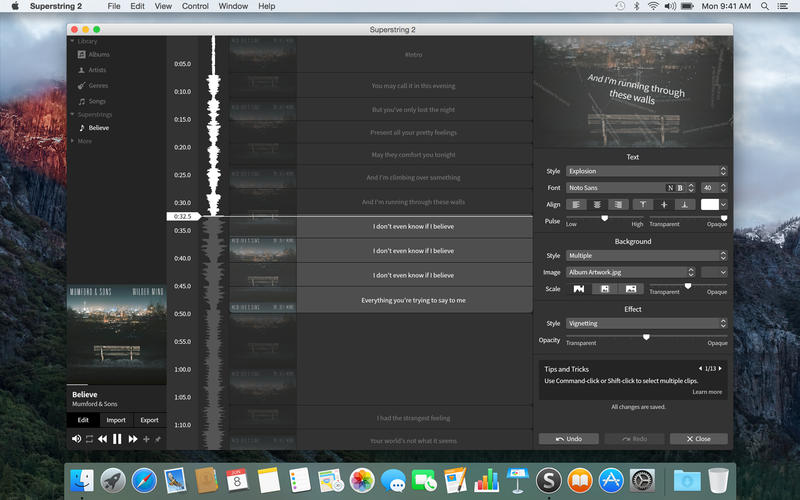Open Songs in the Library sidebar
Viewport: 800px width, 500px height.
click(92, 102)
